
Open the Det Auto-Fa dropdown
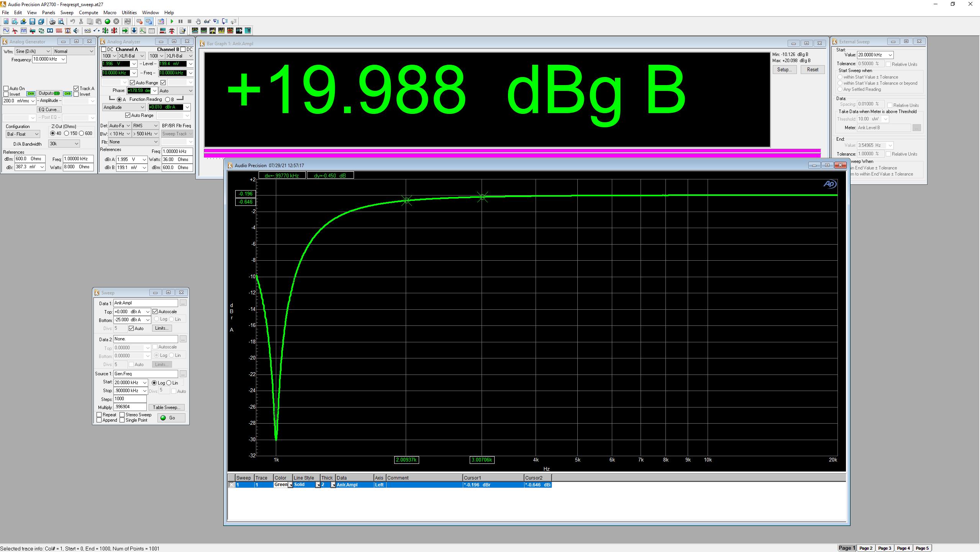coord(128,126)
